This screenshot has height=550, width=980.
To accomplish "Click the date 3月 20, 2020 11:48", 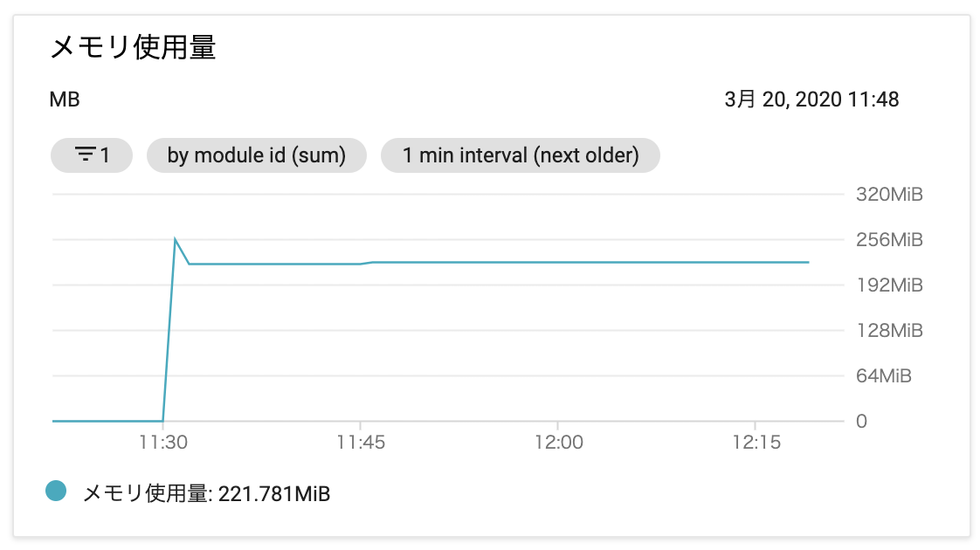I will point(811,100).
